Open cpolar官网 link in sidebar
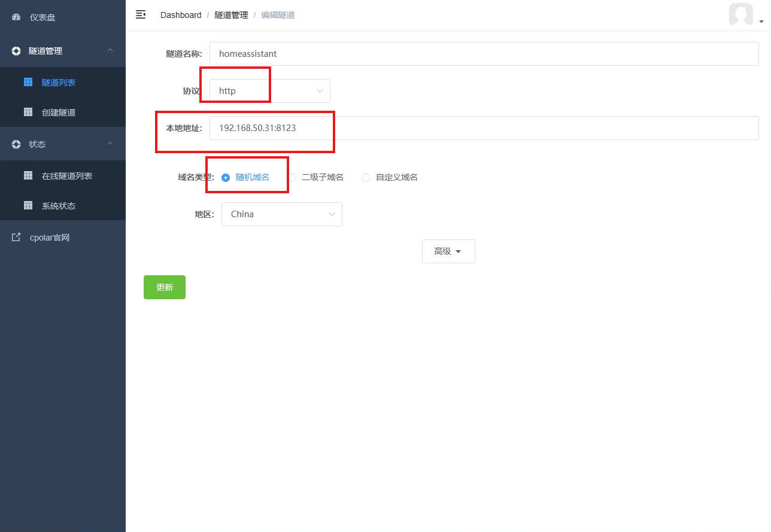The height and width of the screenshot is (532, 771). point(63,238)
